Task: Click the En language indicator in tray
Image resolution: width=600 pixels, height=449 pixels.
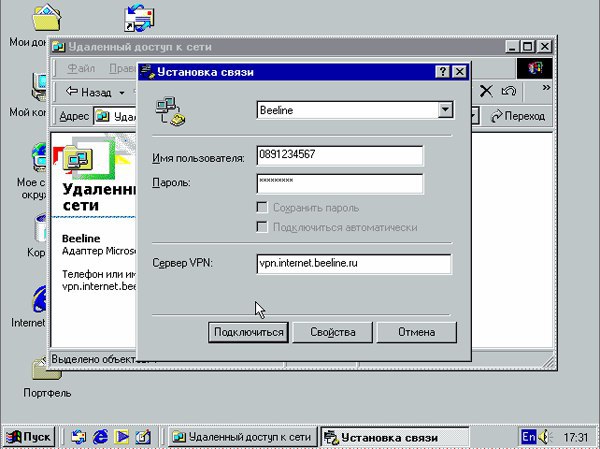Action: click(x=529, y=437)
